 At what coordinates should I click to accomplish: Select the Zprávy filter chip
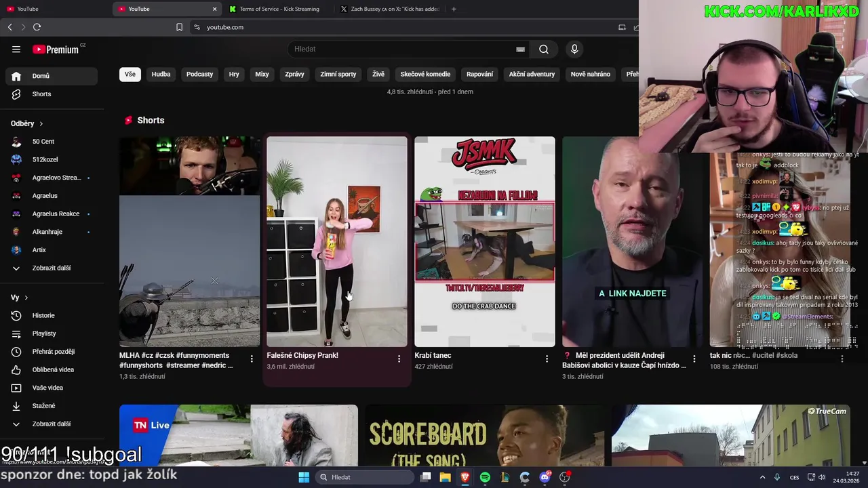click(x=294, y=74)
